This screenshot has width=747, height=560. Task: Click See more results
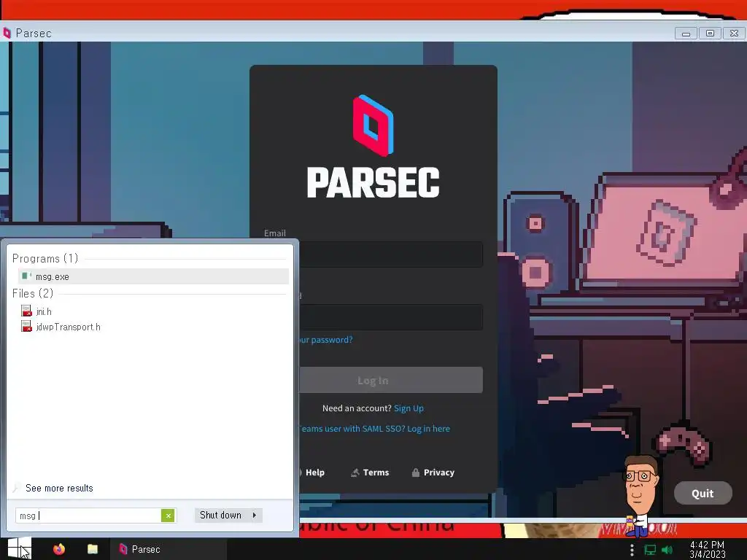59,488
